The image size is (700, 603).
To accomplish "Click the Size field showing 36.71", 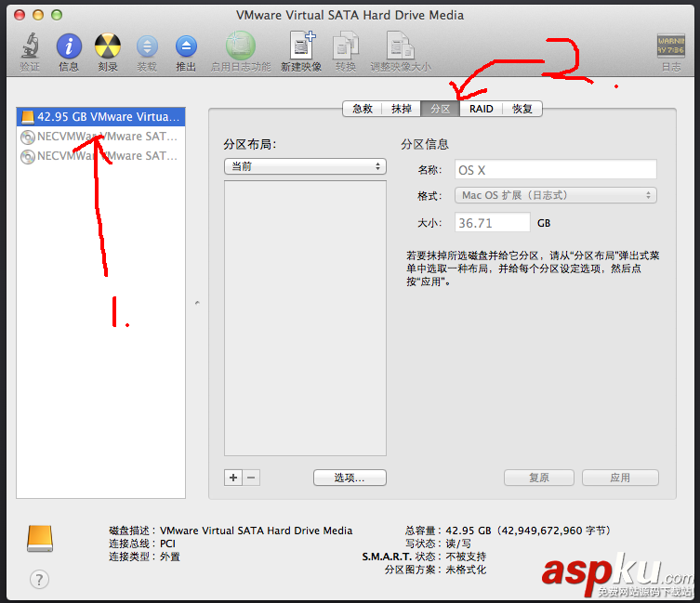I will (x=493, y=222).
